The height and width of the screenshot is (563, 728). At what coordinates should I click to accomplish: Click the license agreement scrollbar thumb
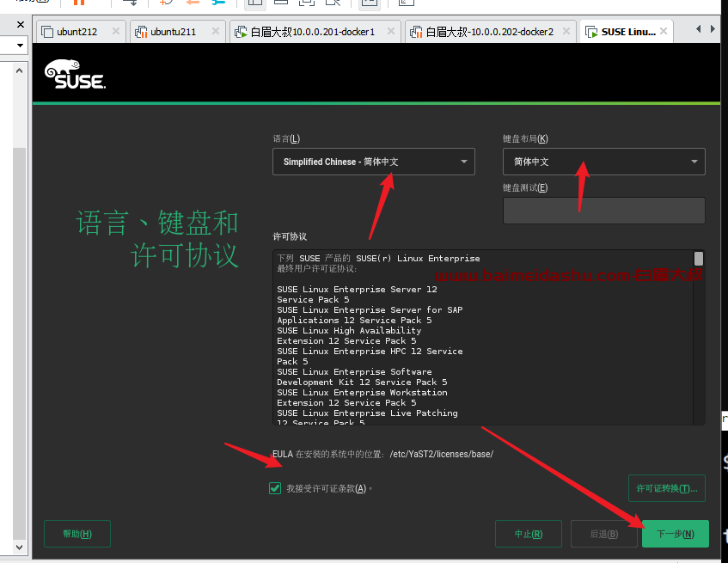698,259
